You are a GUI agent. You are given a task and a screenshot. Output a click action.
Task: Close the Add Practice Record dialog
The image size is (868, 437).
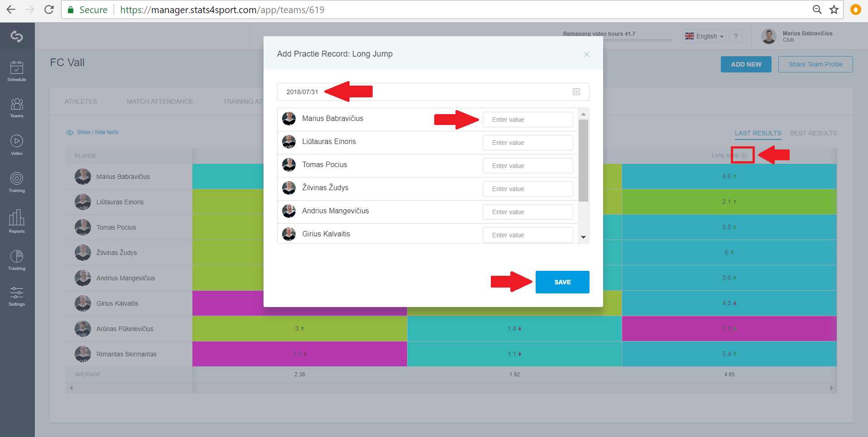tap(586, 54)
